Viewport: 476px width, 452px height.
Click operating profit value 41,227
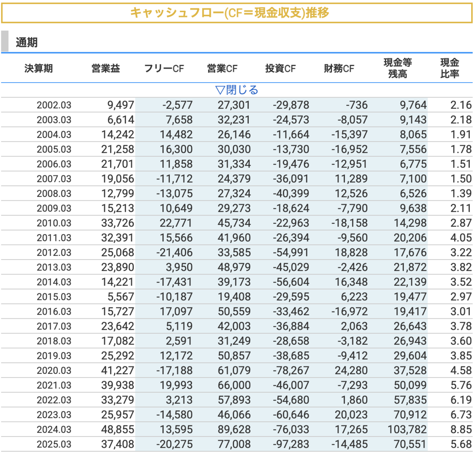[x=118, y=370]
